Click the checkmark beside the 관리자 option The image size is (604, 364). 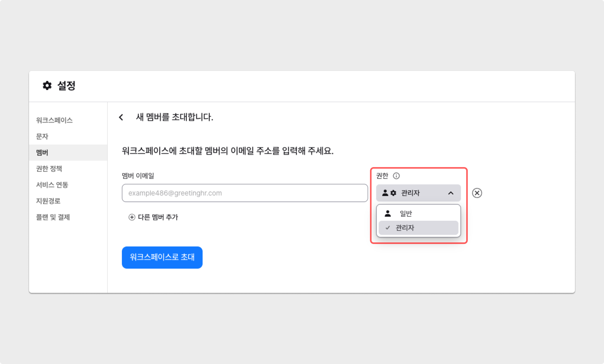388,228
